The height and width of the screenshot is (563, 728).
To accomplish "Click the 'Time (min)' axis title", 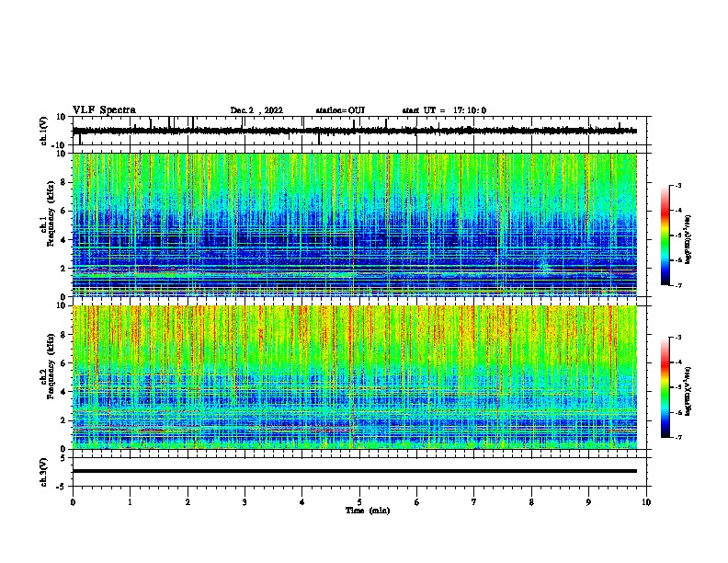I will pyautogui.click(x=368, y=511).
